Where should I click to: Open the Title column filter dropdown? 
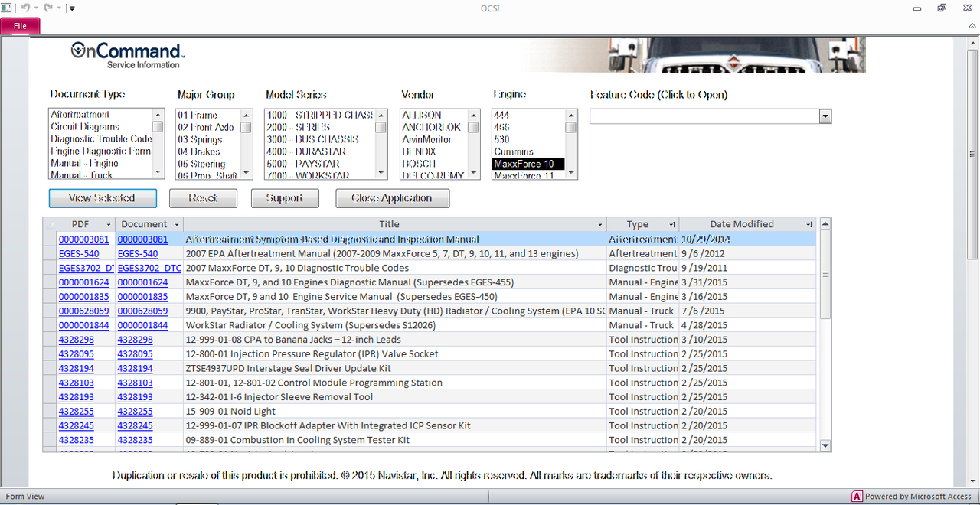click(x=601, y=225)
